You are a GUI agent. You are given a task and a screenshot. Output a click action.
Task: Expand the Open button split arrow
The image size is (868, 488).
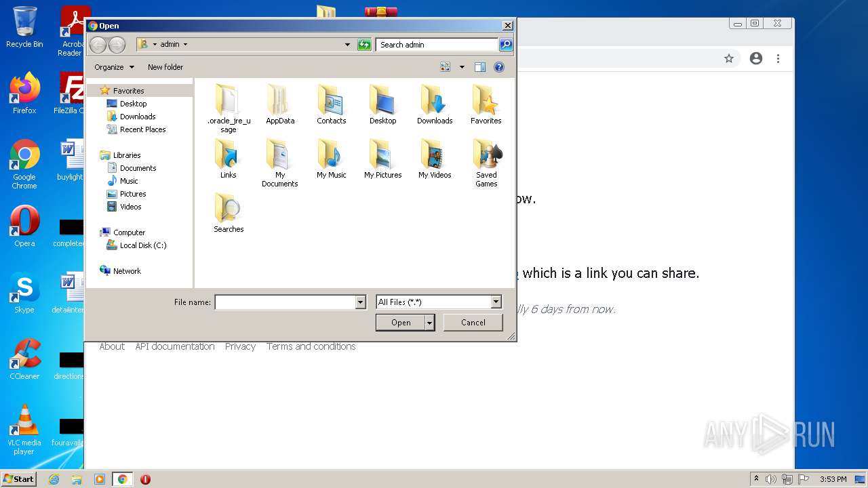(x=429, y=323)
